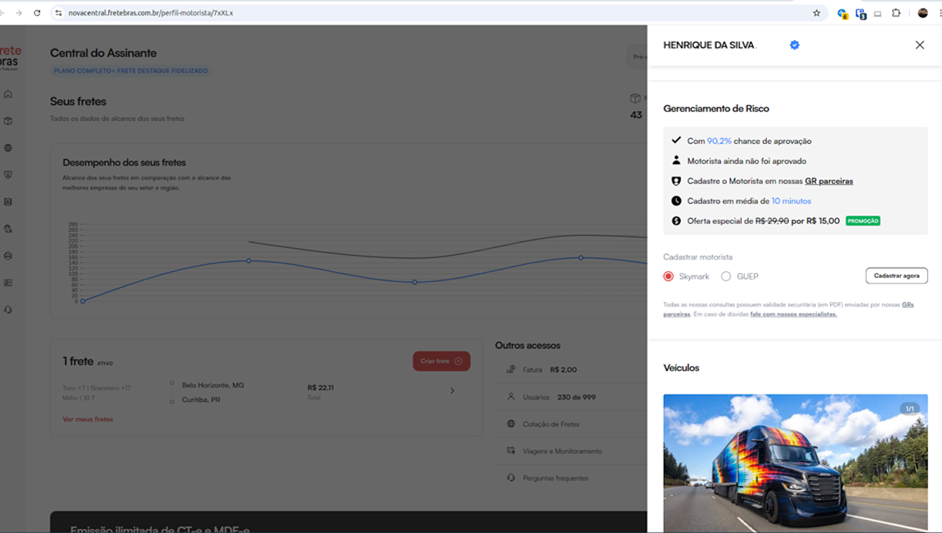Click the package box icon in sidebar
942x533 pixels.
pos(9,121)
